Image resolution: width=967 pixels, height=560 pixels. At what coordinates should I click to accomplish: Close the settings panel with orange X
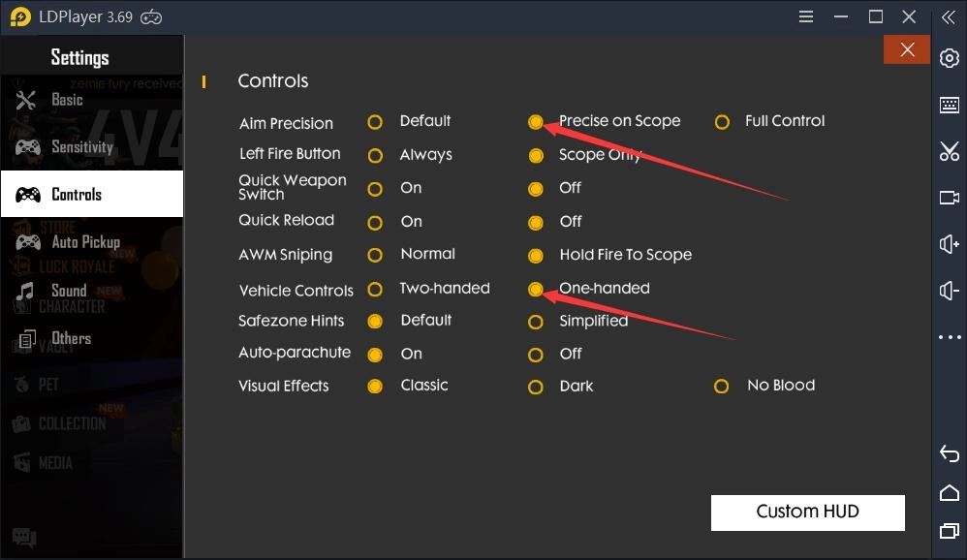click(x=907, y=50)
